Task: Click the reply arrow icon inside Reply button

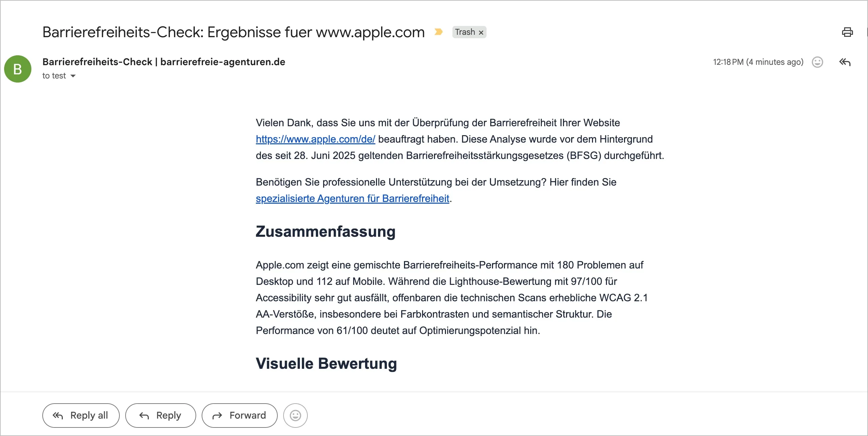Action: click(x=144, y=415)
